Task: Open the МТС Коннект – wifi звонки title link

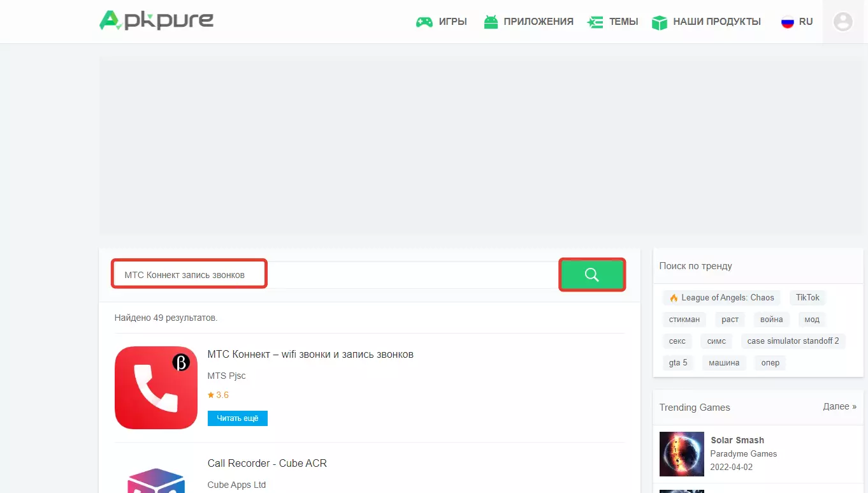Action: tap(310, 354)
